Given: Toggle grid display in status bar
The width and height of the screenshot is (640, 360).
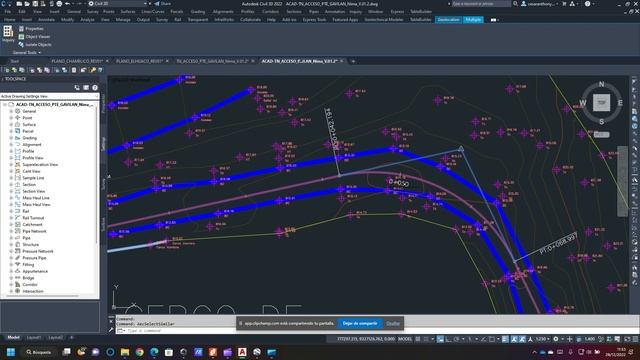Looking at the screenshot, I should (x=418, y=339).
